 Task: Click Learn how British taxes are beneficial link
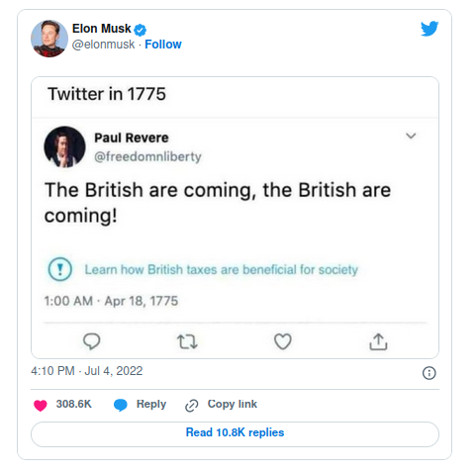coord(221,269)
